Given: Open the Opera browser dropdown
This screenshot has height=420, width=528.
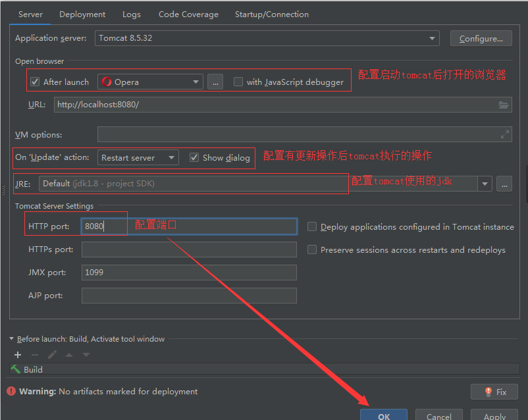Looking at the screenshot, I should tap(150, 82).
